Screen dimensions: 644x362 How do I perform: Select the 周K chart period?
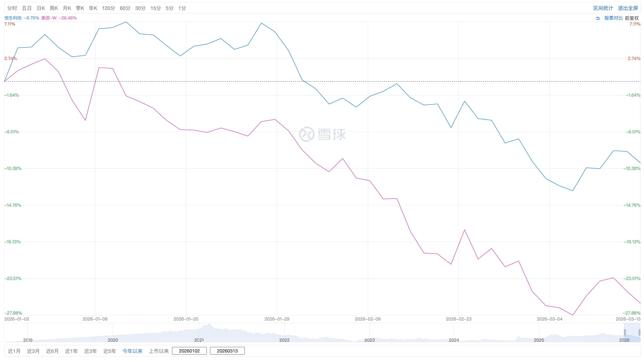[54, 8]
